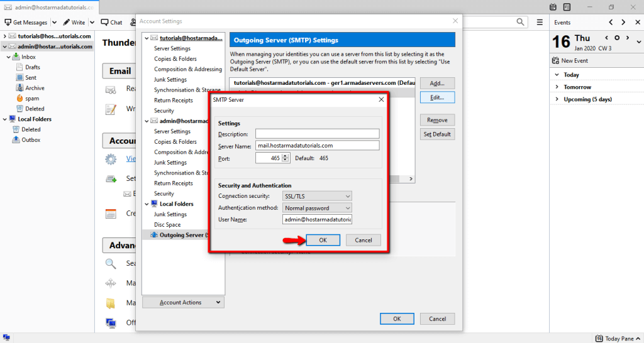
Task: Click the User Name field
Action: (317, 219)
